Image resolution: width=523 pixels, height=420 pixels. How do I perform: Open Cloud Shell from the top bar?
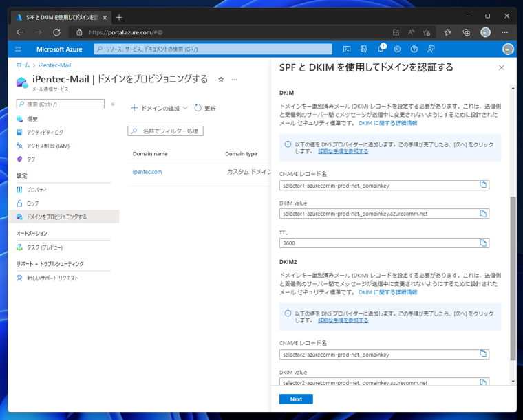[347, 49]
